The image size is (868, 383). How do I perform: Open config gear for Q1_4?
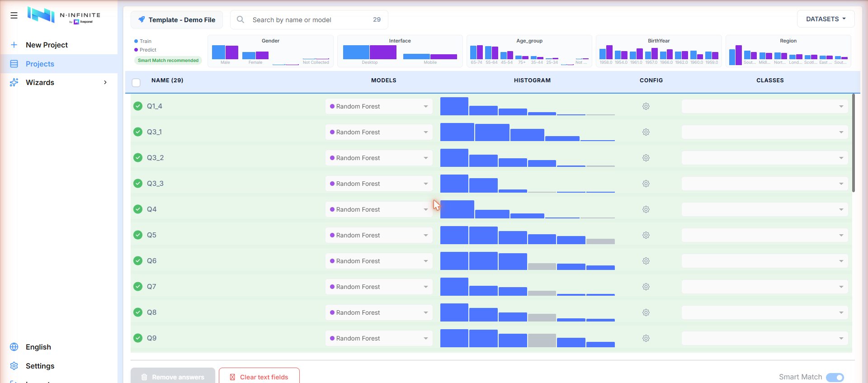tap(646, 106)
